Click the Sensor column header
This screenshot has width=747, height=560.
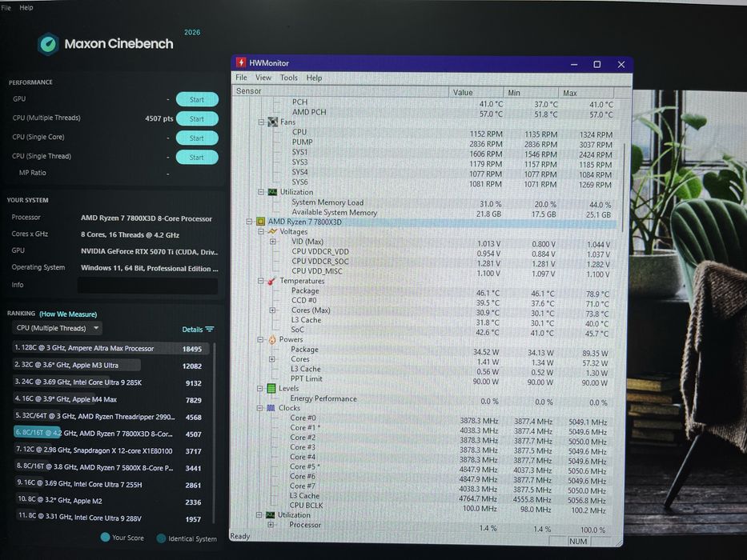(340, 91)
